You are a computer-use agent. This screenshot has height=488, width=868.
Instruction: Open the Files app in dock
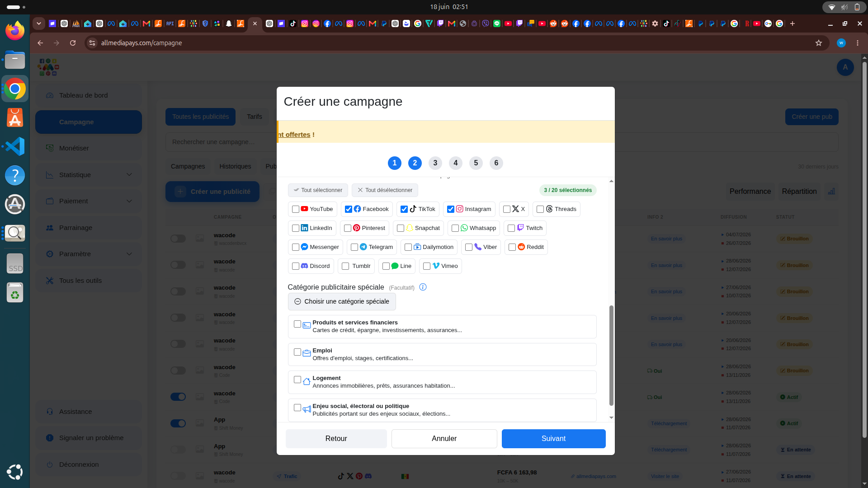15,60
